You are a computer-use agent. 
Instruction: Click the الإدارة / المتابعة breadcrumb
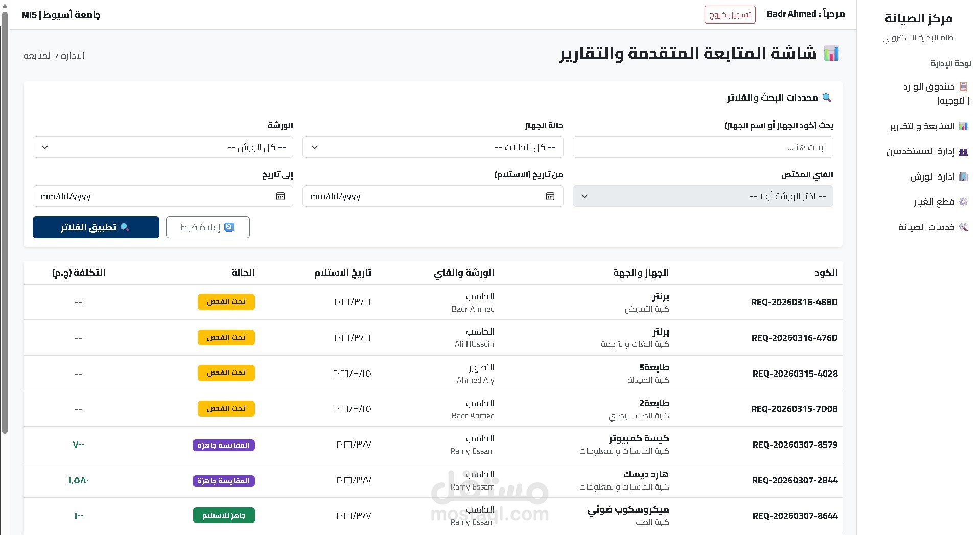(54, 56)
